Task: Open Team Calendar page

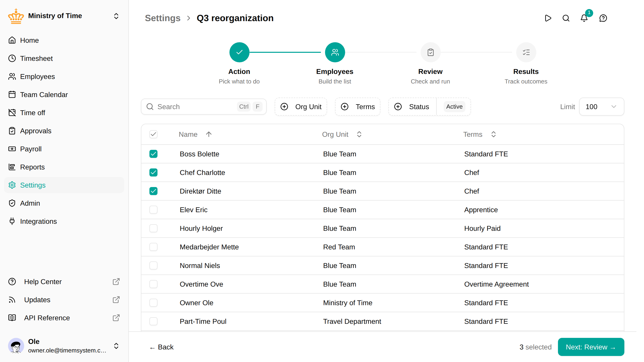Action: tap(64, 95)
